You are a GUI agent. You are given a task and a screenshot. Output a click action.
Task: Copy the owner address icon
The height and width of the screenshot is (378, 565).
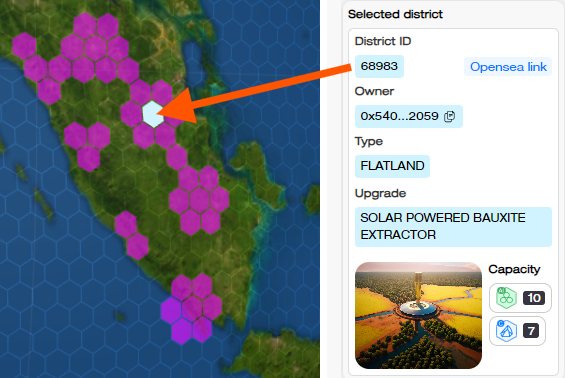click(449, 116)
